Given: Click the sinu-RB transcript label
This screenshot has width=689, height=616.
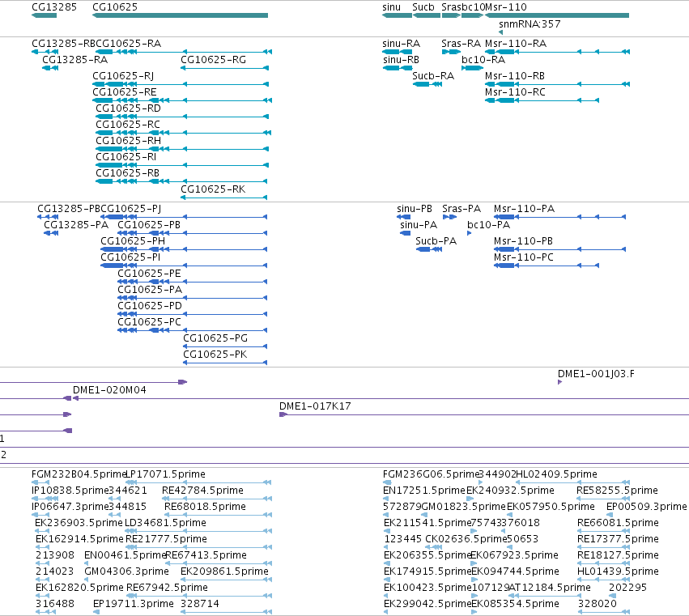Looking at the screenshot, I should (401, 60).
